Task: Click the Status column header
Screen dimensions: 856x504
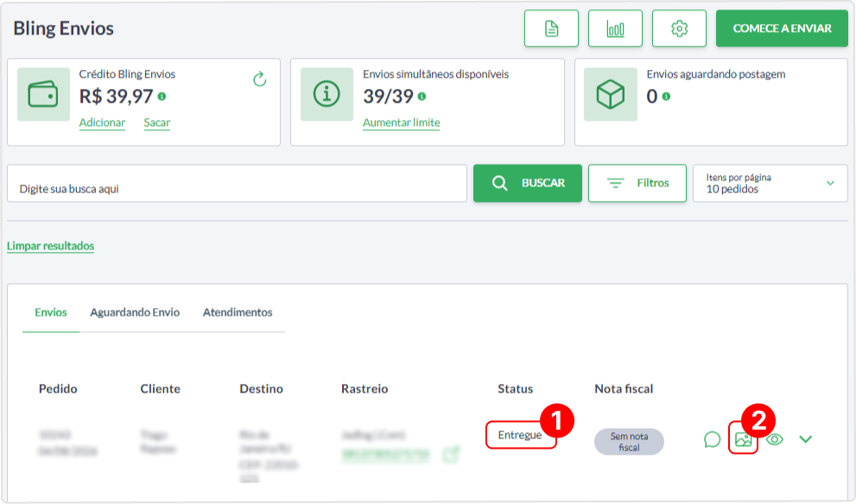Action: [x=515, y=389]
